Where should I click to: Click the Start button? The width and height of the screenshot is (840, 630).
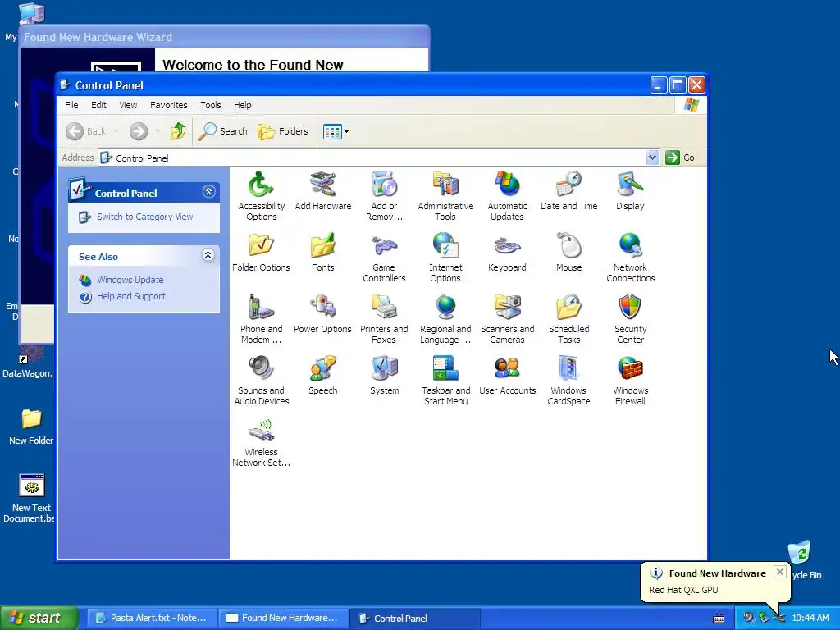(39, 619)
